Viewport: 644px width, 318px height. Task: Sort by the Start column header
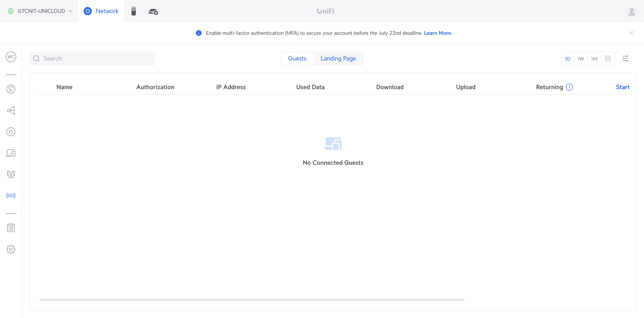coord(622,87)
